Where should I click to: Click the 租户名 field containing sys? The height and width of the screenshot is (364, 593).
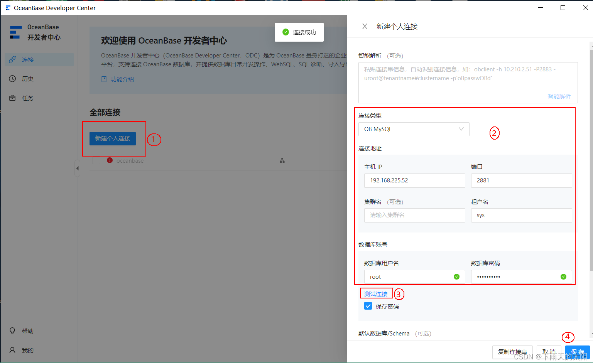[521, 215]
